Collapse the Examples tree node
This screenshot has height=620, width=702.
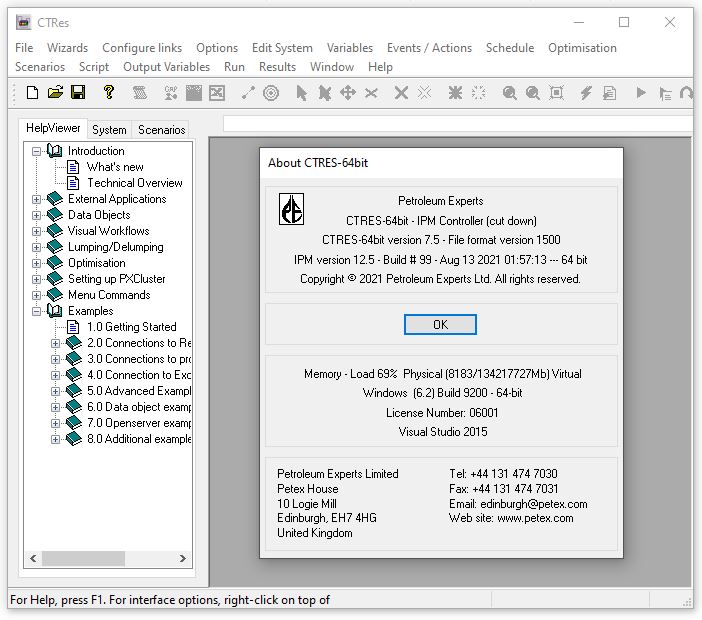click(x=37, y=311)
